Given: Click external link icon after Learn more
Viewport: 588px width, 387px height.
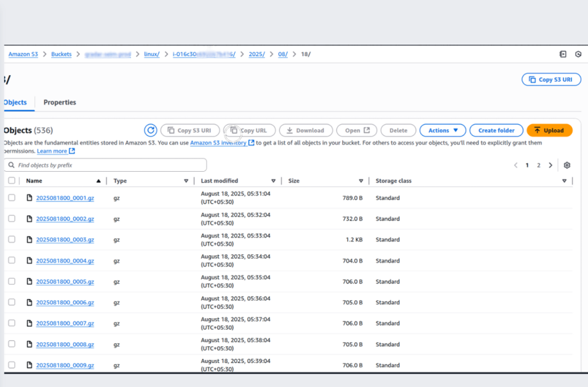Looking at the screenshot, I should pos(72,151).
